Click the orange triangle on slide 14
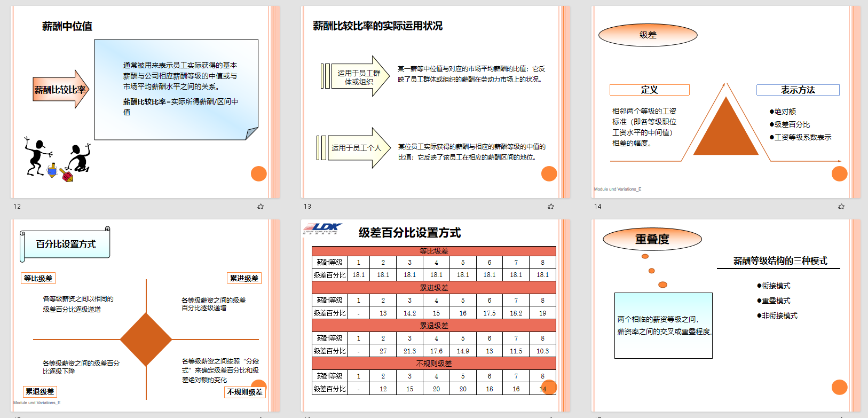Viewport: 868px width, 418px height. tap(725, 126)
